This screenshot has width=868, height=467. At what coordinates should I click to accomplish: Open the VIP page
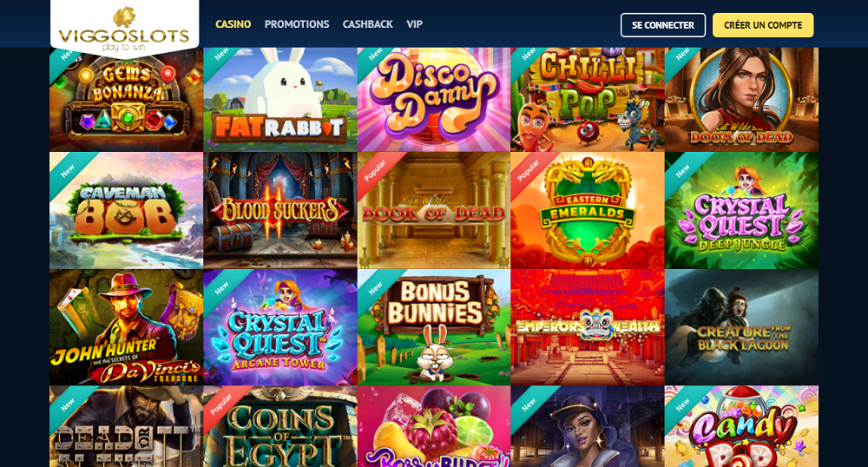pos(415,24)
